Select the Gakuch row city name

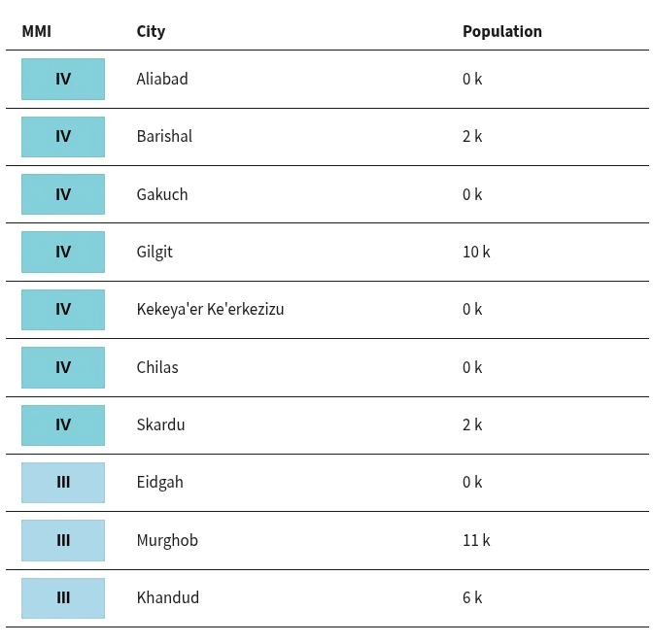point(162,194)
